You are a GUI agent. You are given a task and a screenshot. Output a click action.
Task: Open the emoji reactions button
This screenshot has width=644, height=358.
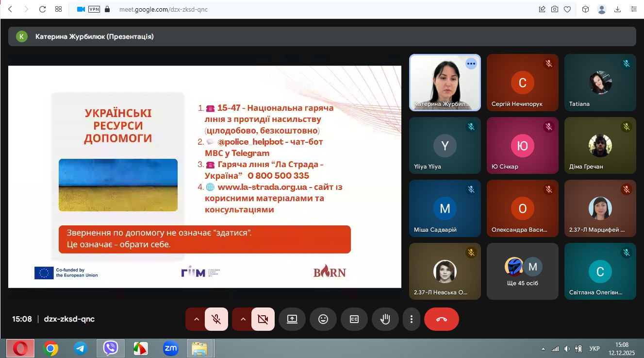coord(323,319)
